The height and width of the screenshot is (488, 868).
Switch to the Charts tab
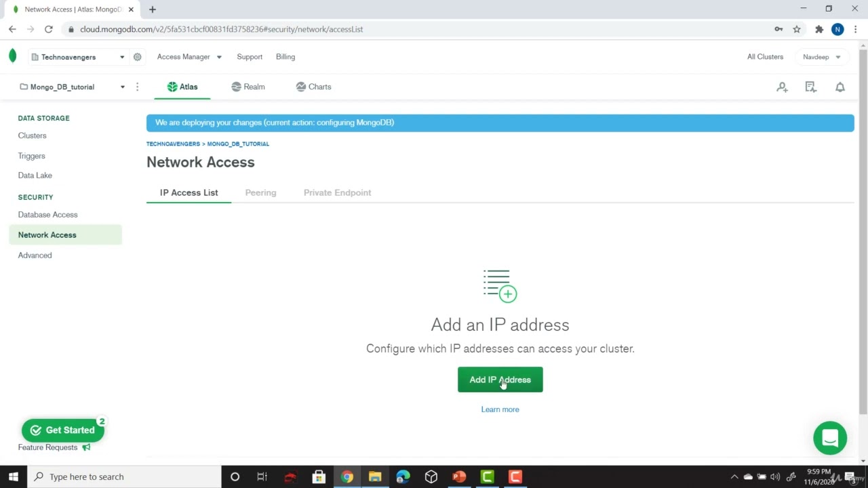314,87
